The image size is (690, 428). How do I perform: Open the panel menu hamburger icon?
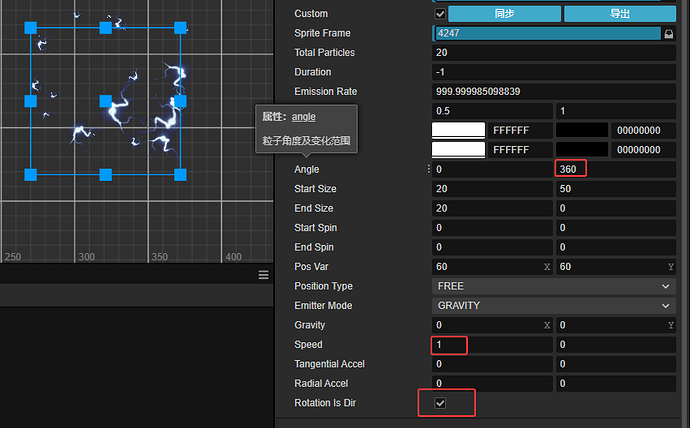click(x=264, y=275)
